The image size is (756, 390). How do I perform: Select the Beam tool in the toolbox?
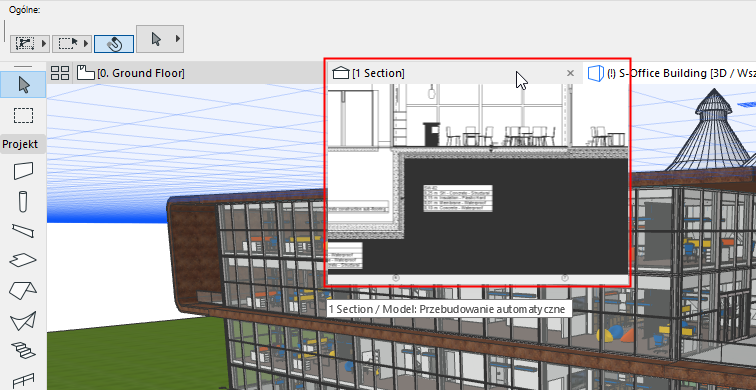[x=23, y=231]
